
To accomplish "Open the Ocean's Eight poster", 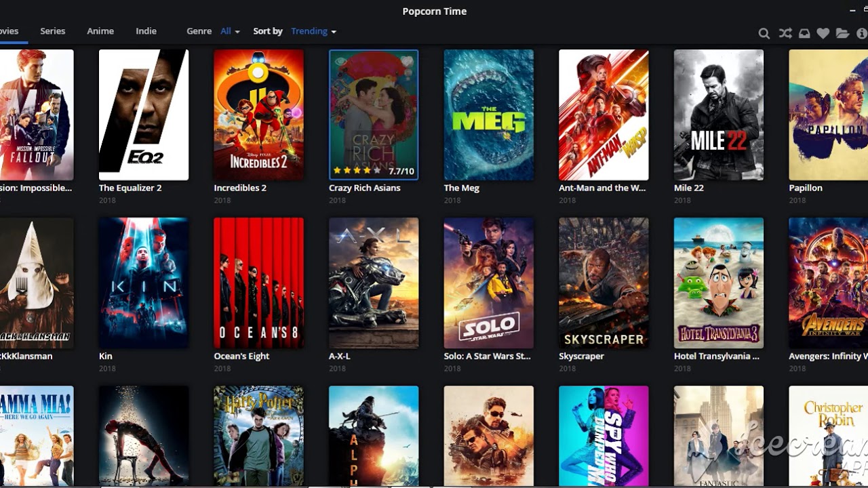I will click(258, 283).
